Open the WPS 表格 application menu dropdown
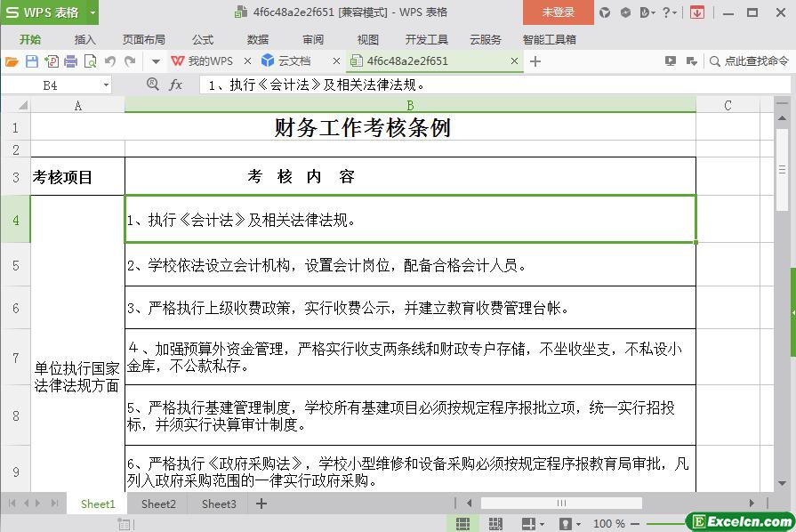Screen dimensions: 796x532 (x=92, y=12)
